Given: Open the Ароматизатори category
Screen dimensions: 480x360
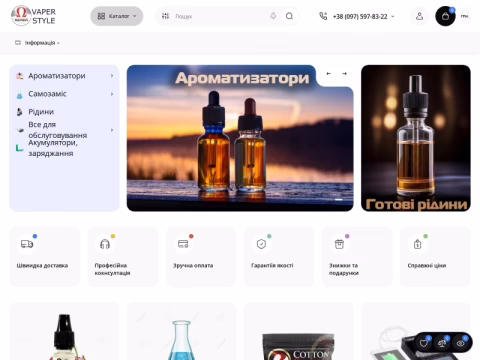Looking at the screenshot, I should (x=57, y=76).
